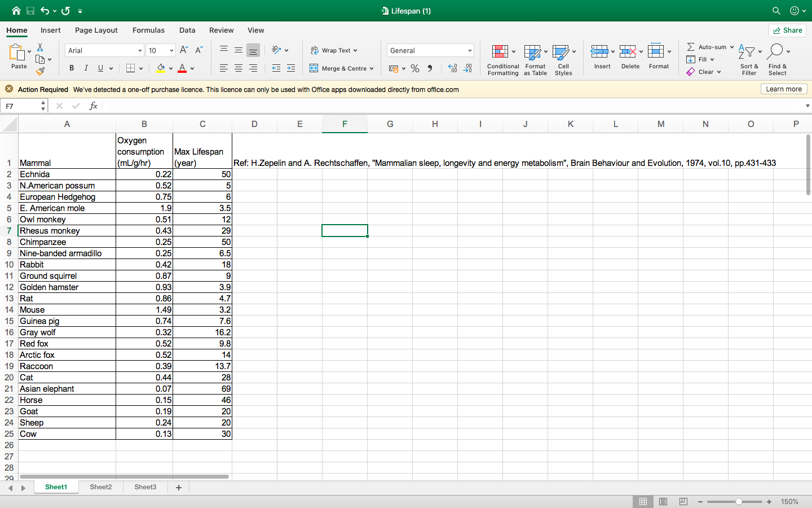
Task: Click the Paste clipboard icon
Action: [17, 52]
